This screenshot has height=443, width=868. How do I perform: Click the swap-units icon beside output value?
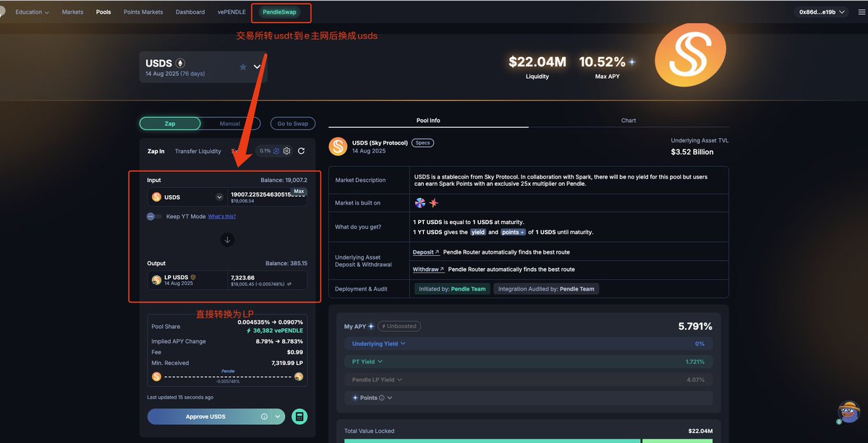point(289,285)
